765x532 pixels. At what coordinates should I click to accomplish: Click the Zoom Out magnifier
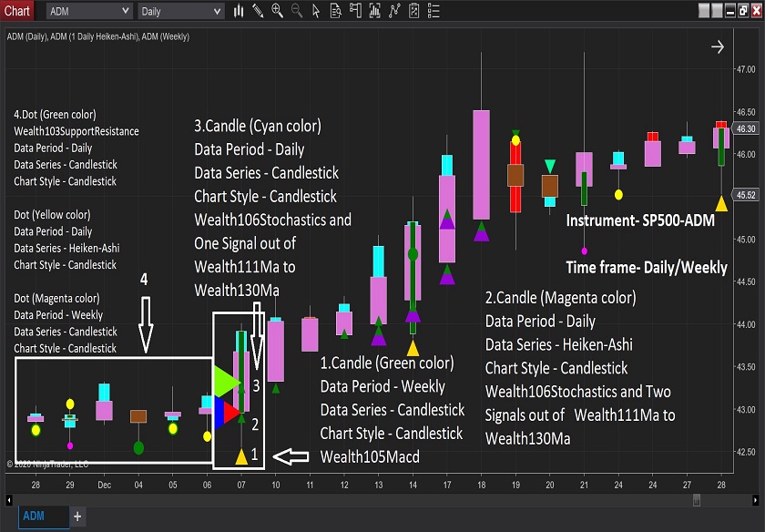(297, 11)
